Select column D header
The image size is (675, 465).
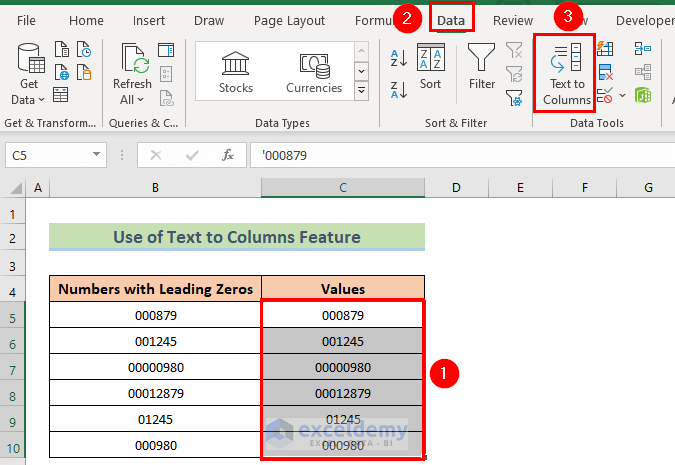pos(456,188)
